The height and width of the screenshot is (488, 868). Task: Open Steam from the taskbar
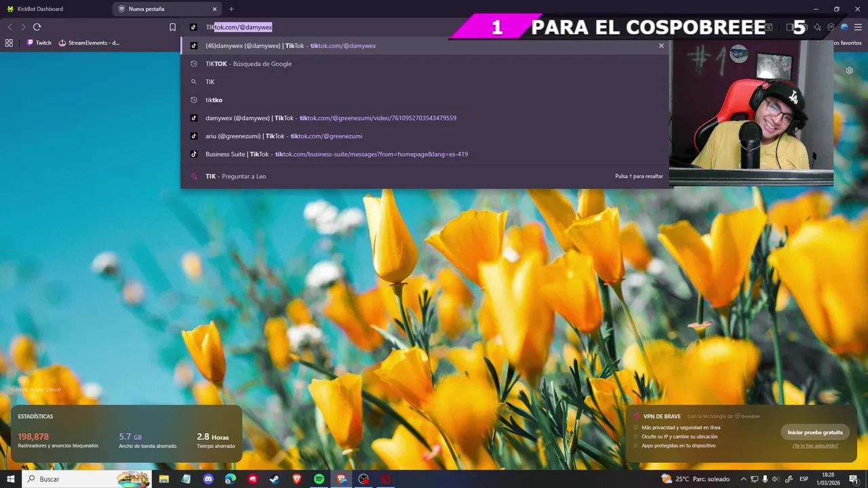pos(275,479)
